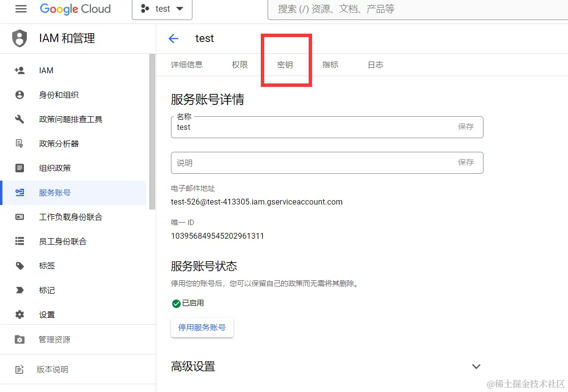
Task: Switch to the 详细信息 tab
Action: (187, 65)
